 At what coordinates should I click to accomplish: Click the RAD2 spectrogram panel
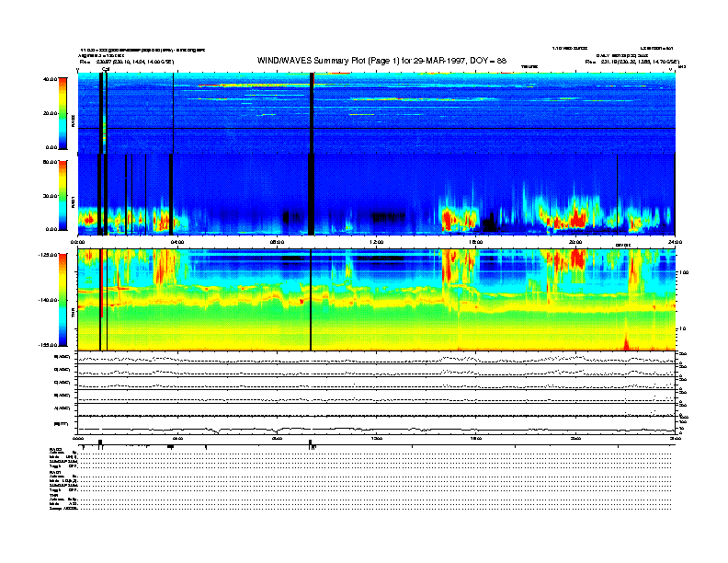(x=376, y=113)
